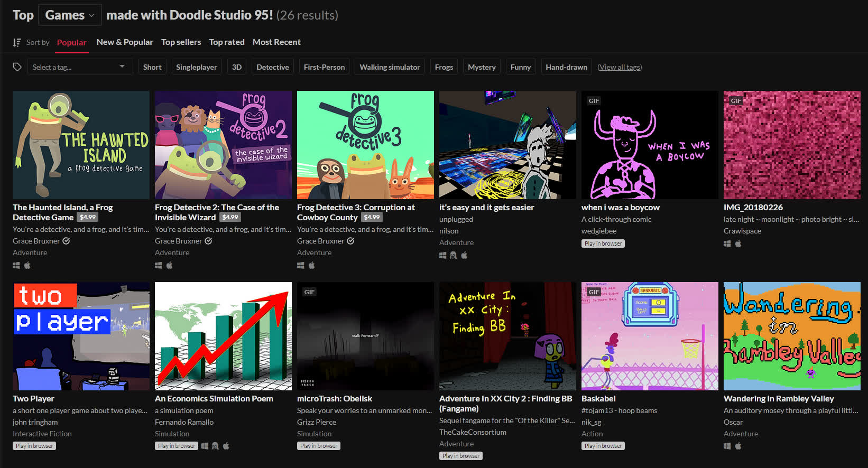Screen dimensions: 868x468
Task: Click the Linux icon under An Economics Simulation Poem
Action: [215, 446]
